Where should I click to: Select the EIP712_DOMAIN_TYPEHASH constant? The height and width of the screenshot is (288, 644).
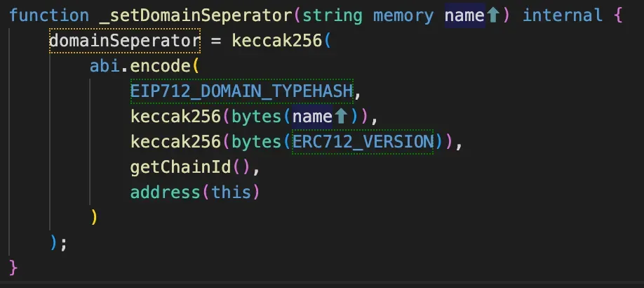point(241,91)
